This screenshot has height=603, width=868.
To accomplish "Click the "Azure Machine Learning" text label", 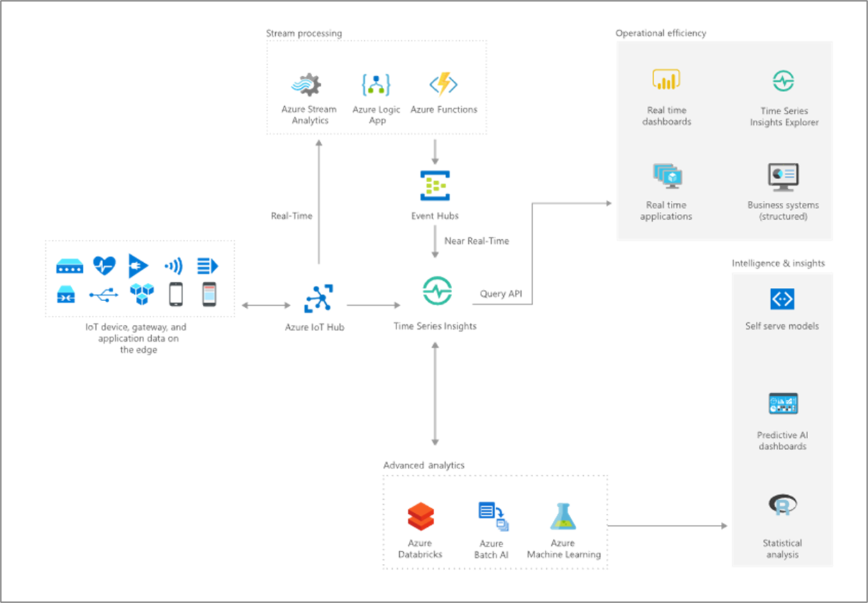I will 564,549.
